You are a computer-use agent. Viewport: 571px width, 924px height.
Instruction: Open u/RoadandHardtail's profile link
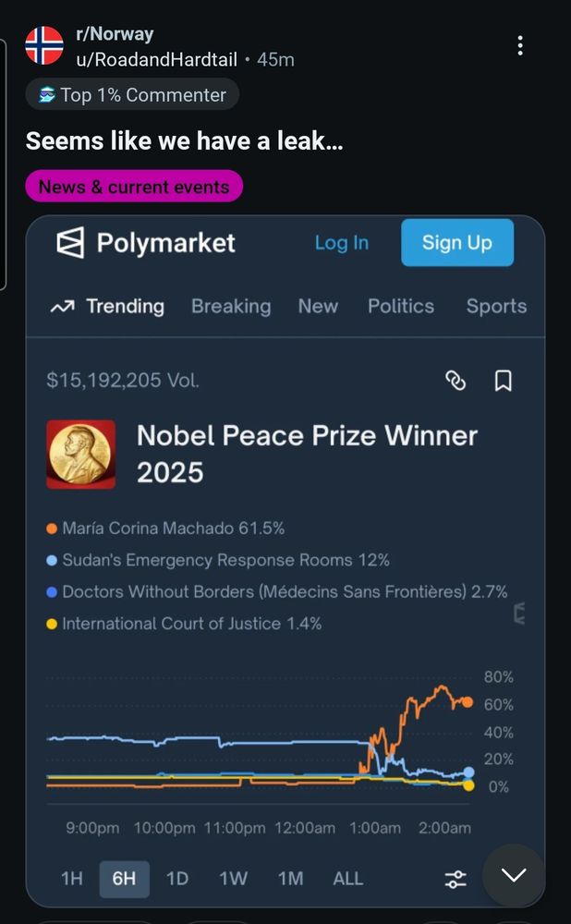tap(157, 59)
